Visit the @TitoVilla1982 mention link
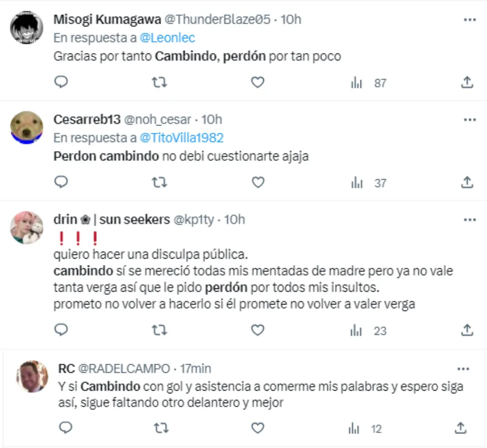 [x=182, y=138]
